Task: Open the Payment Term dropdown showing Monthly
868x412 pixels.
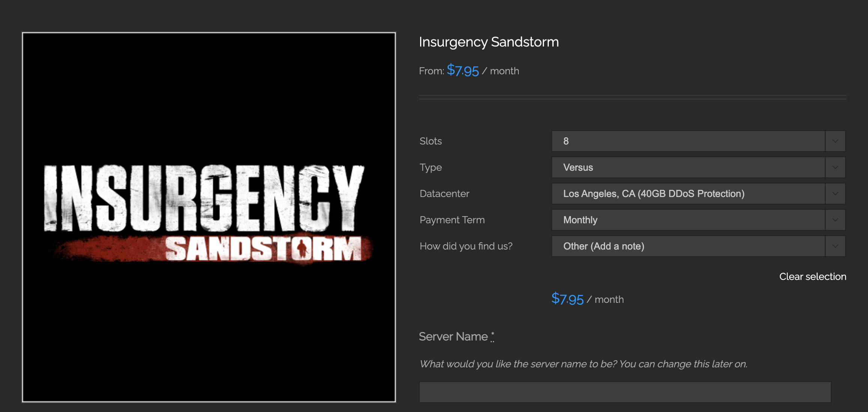Action: coord(698,220)
